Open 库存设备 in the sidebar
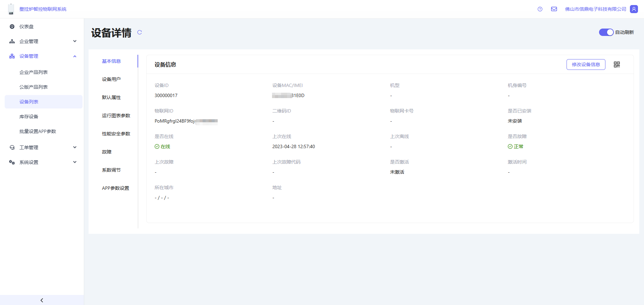 (29, 117)
